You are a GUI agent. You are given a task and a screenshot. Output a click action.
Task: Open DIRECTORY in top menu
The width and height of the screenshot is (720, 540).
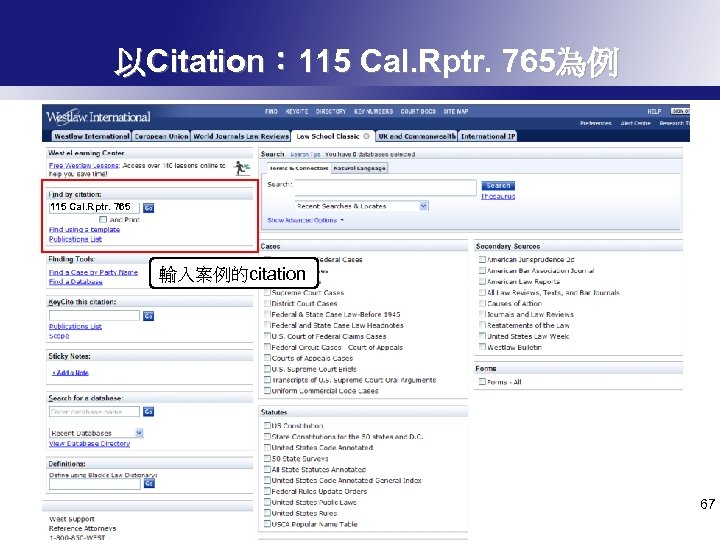331,112
